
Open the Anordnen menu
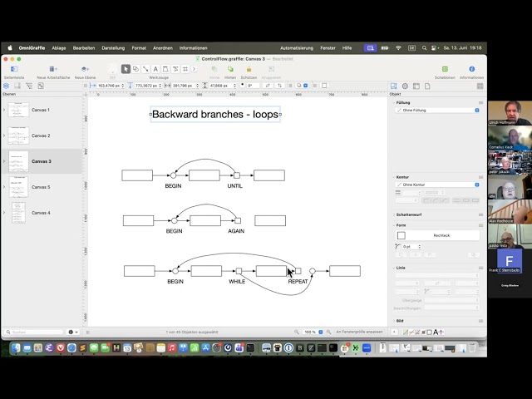(163, 48)
